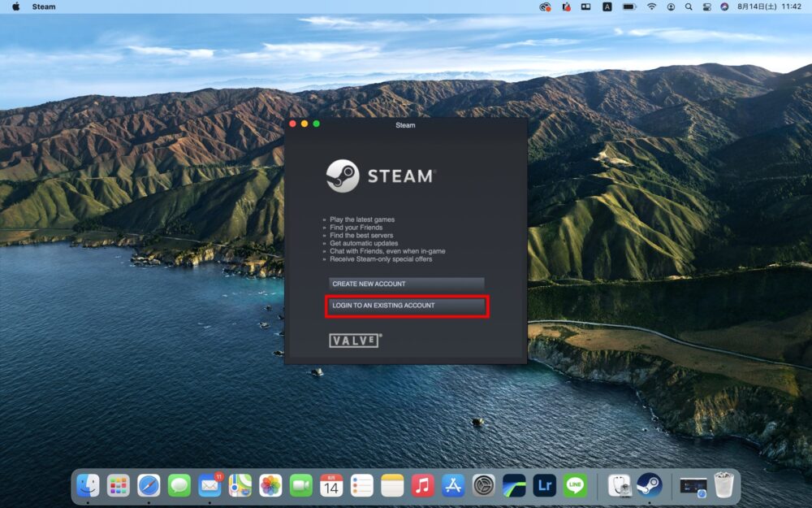Open Calendar showing 14 in Dock
Image resolution: width=812 pixels, height=508 pixels.
(331, 486)
